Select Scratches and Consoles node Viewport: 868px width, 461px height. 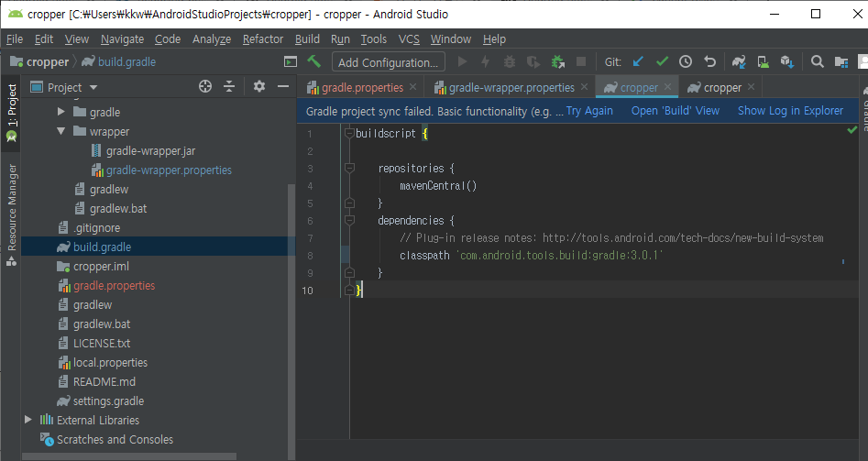(115, 439)
